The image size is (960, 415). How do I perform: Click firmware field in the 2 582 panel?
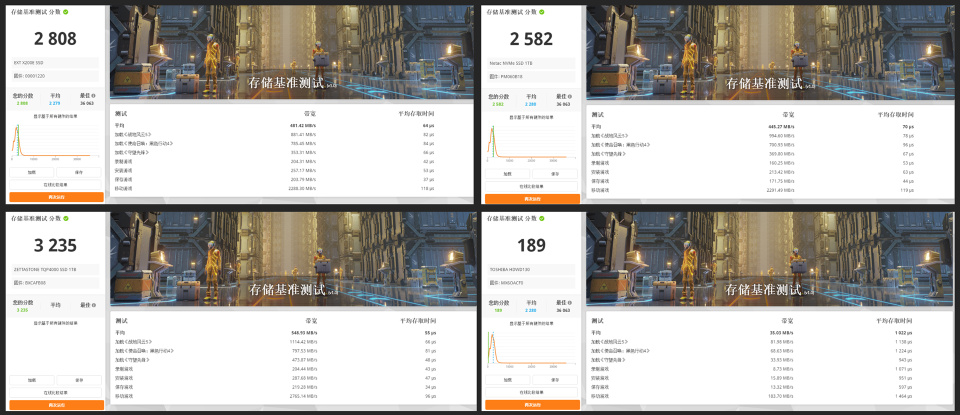pyautogui.click(x=531, y=77)
